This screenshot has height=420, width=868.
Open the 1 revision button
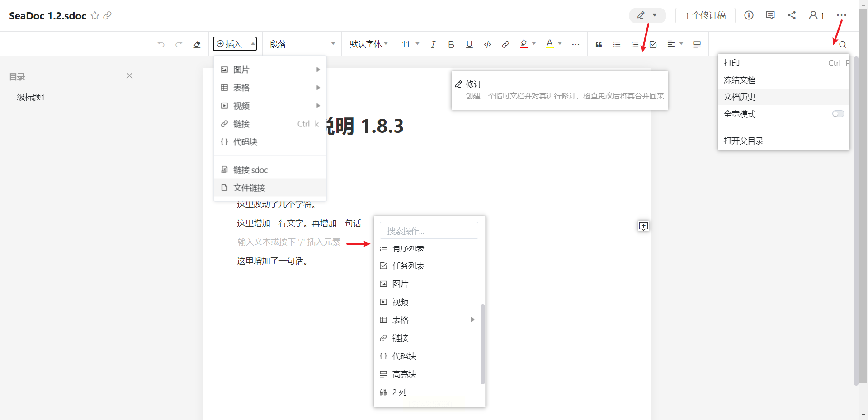705,15
